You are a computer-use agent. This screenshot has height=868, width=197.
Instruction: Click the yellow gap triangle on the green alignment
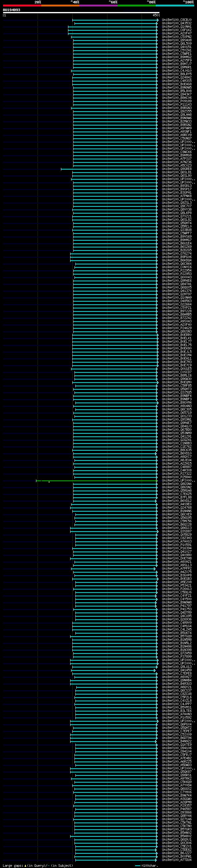(49, 482)
